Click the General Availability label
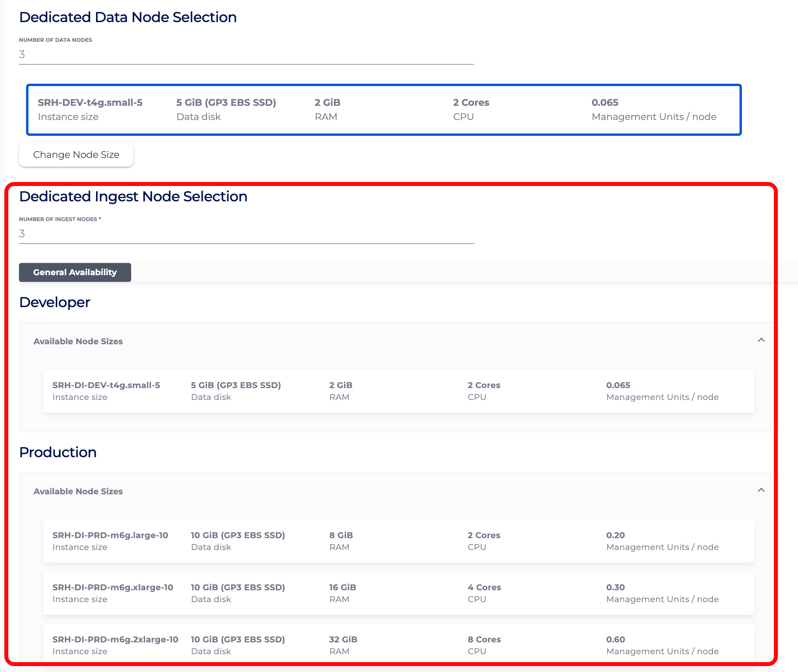Image resolution: width=798 pixels, height=672 pixels. click(75, 272)
